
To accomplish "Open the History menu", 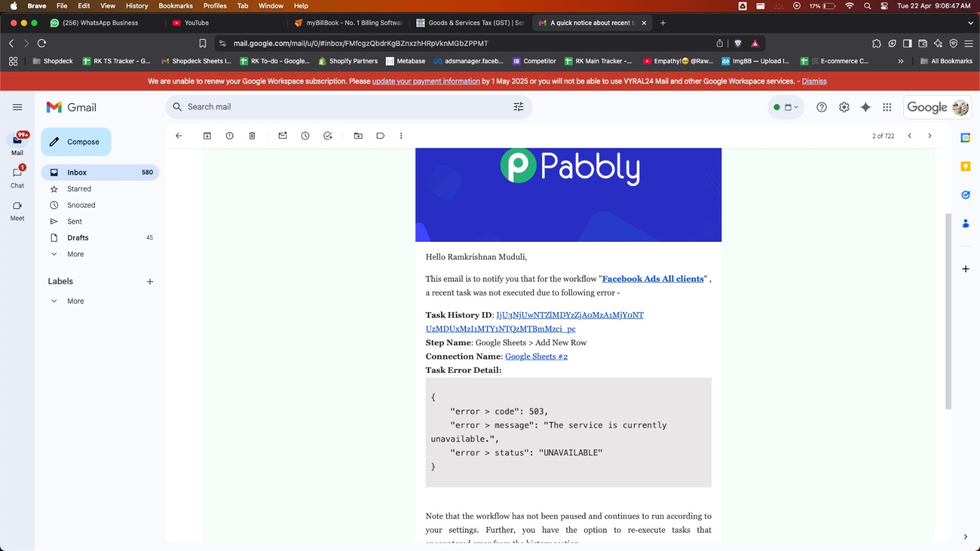I will [137, 6].
